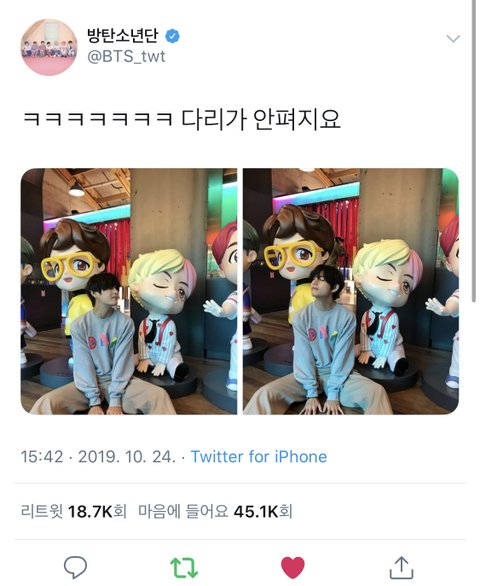Click the blue verified badge
This screenshot has width=480, height=586.
pyautogui.click(x=172, y=36)
